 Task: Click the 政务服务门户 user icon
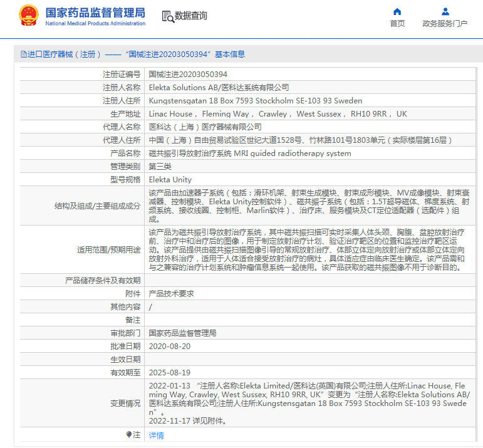(445, 12)
